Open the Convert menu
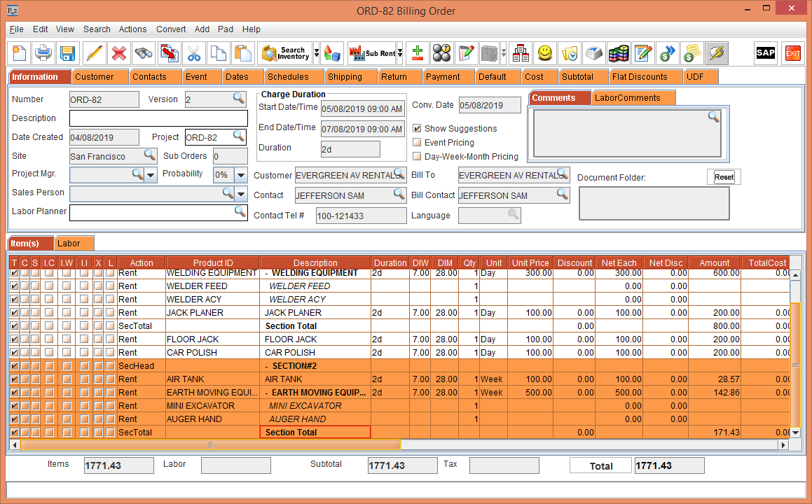 point(171,29)
